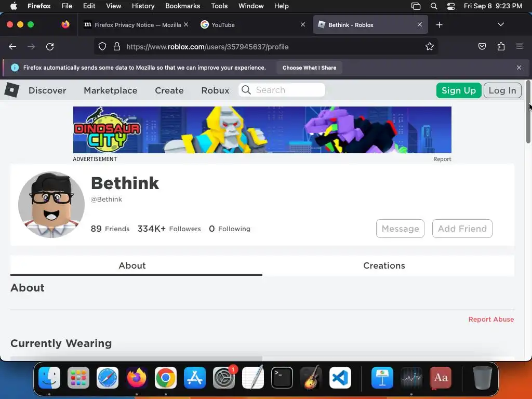Open System Settings from the dock
Screen dimensions: 532x399
[x=224, y=378]
